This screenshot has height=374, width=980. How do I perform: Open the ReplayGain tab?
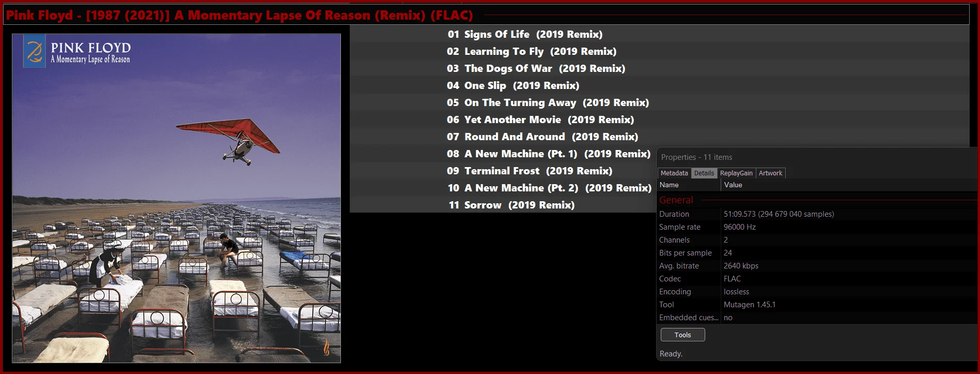(x=736, y=173)
